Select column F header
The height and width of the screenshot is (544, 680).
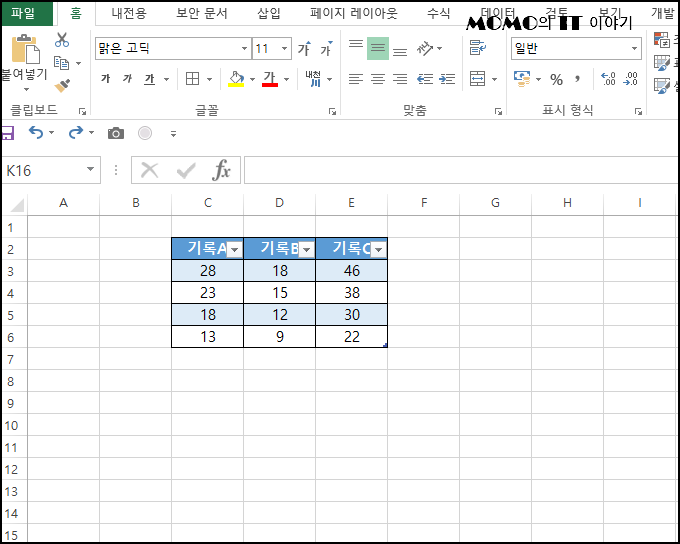pyautogui.click(x=424, y=203)
